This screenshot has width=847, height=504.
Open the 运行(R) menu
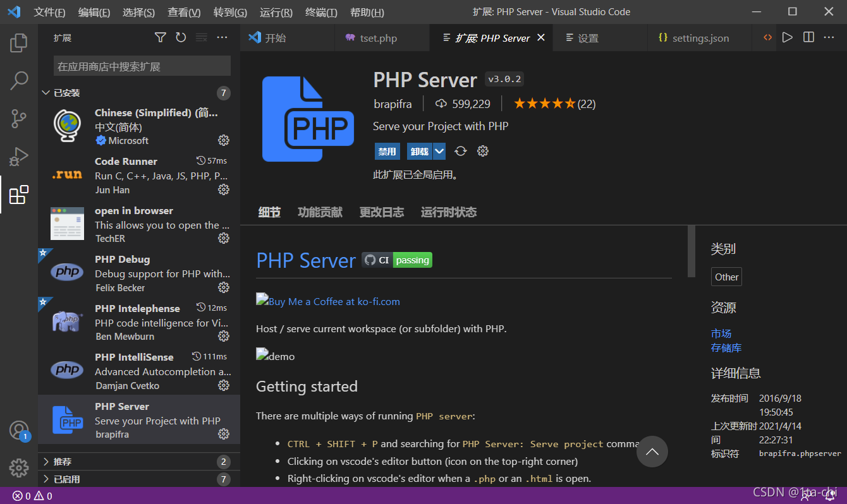pos(276,12)
